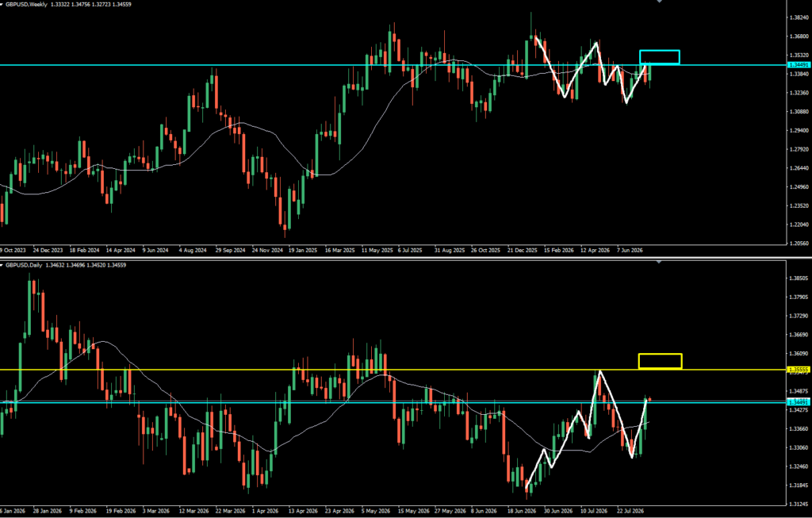
Task: Select the yellow rectangle on daily chart
Action: click(661, 361)
